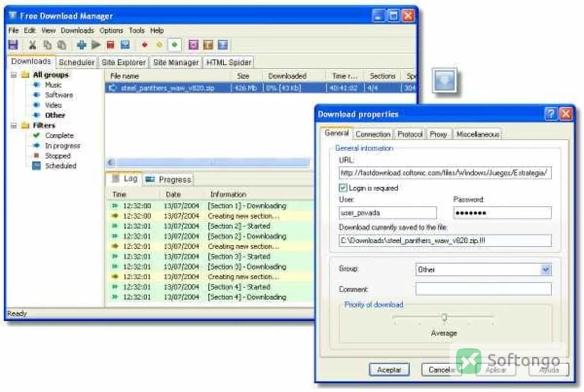The image size is (584, 392).
Task: Click the blue floppy-disk save icon in toolbar
Action: 13,45
